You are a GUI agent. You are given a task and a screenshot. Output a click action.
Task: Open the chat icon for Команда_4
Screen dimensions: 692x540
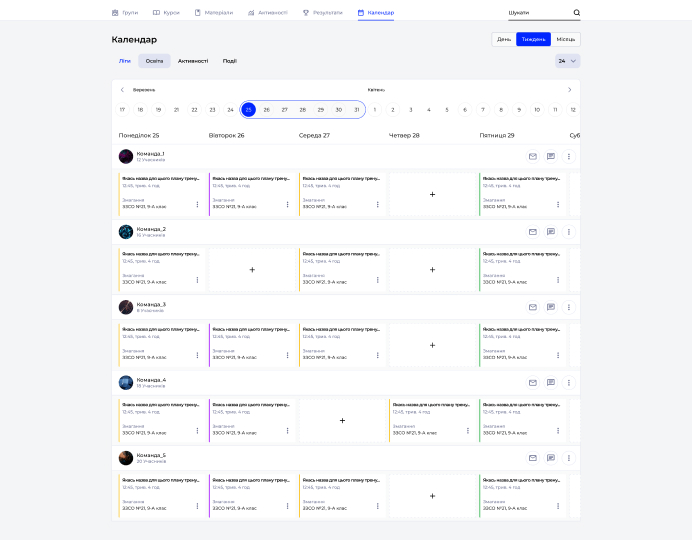point(551,382)
